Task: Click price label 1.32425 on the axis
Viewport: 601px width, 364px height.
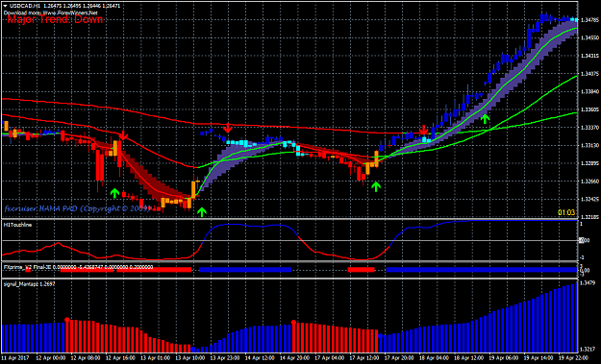Action: coord(589,200)
